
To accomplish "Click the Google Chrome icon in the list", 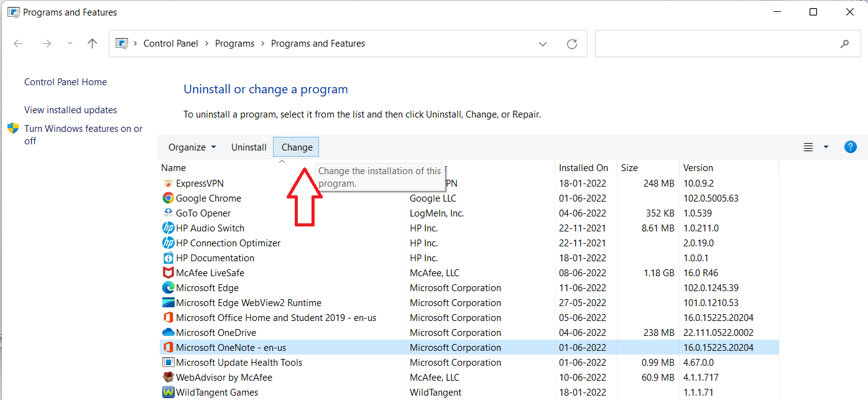I will 168,198.
